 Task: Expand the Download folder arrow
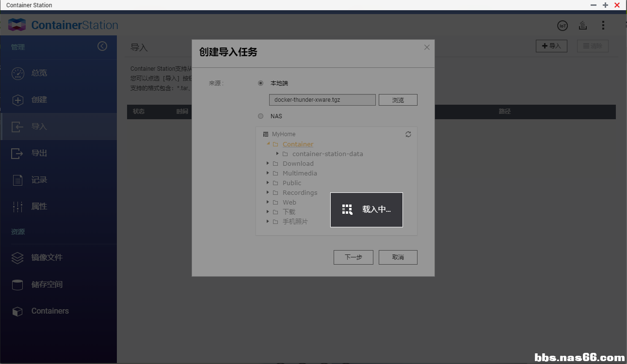coord(268,163)
